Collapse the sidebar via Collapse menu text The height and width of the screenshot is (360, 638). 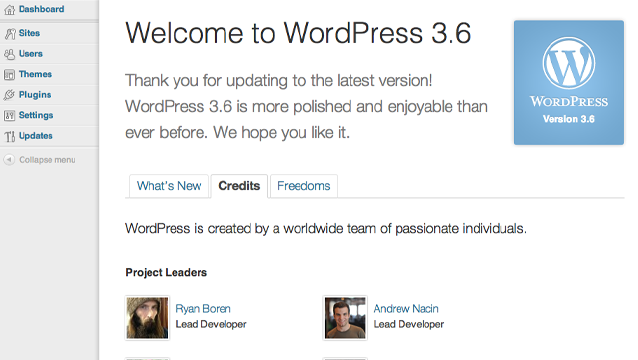coord(47,160)
